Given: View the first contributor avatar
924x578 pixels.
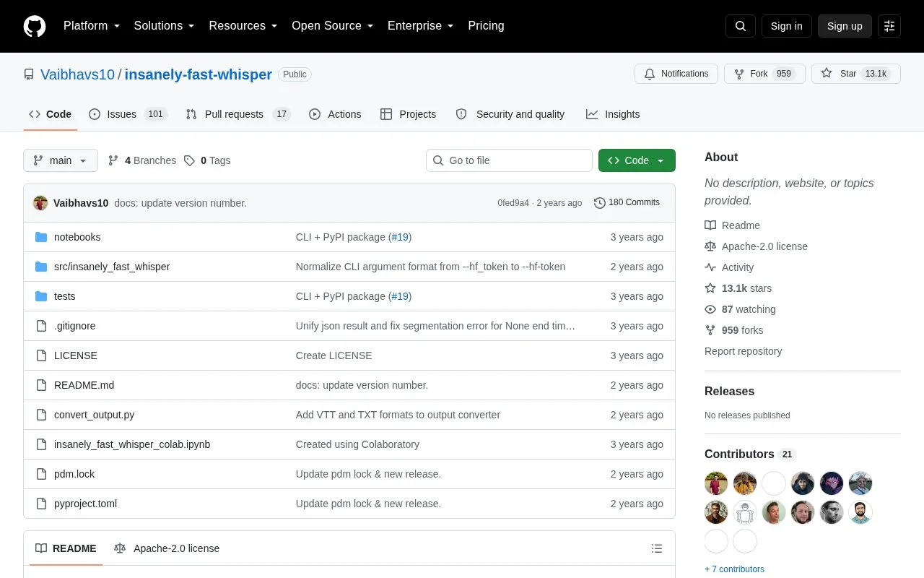Looking at the screenshot, I should 716,483.
